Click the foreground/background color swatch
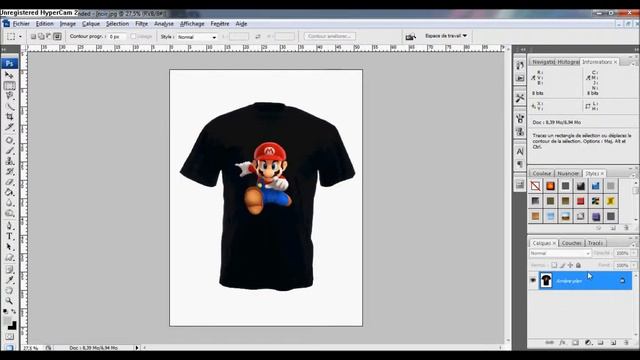The image size is (640, 360). coord(11,324)
